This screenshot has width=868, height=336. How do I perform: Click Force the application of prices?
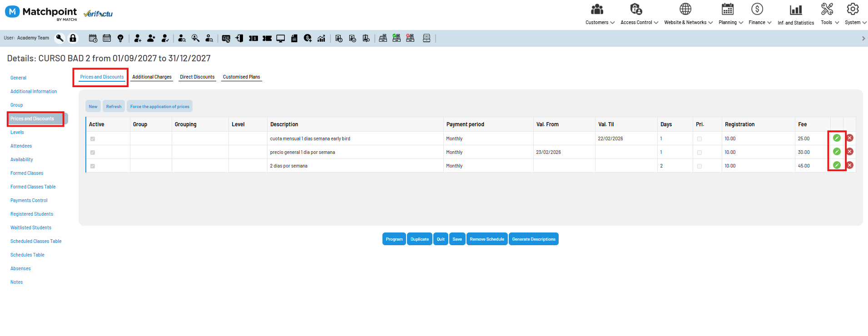[x=160, y=106]
